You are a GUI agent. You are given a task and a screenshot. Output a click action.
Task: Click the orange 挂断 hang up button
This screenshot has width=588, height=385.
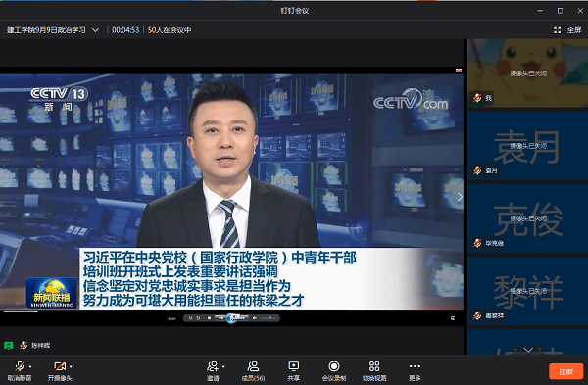coord(565,371)
